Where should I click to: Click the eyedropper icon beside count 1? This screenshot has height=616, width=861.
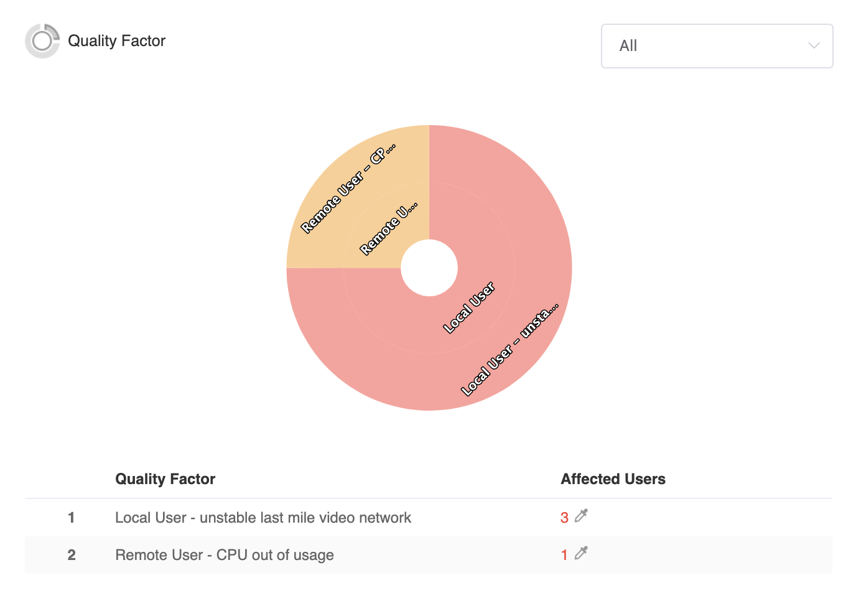point(581,553)
